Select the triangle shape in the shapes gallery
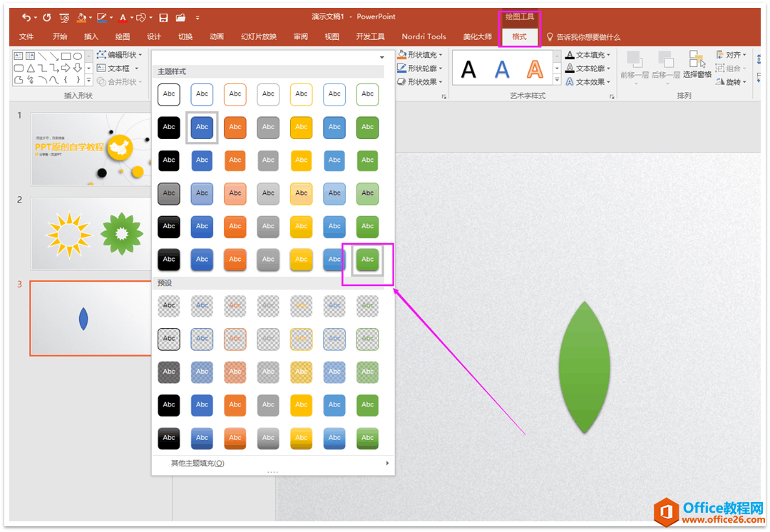770x532 pixels. pos(31,68)
